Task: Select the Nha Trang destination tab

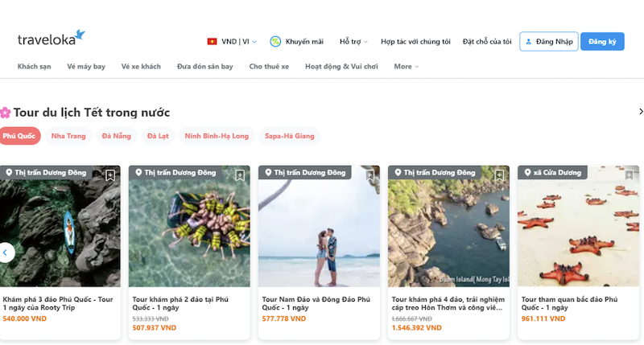Action: point(68,136)
